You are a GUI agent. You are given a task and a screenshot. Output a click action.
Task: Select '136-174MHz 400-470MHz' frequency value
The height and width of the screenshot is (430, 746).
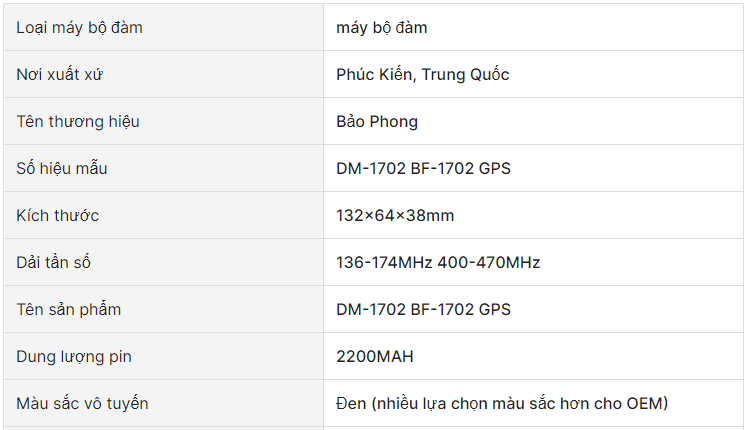[x=438, y=263]
